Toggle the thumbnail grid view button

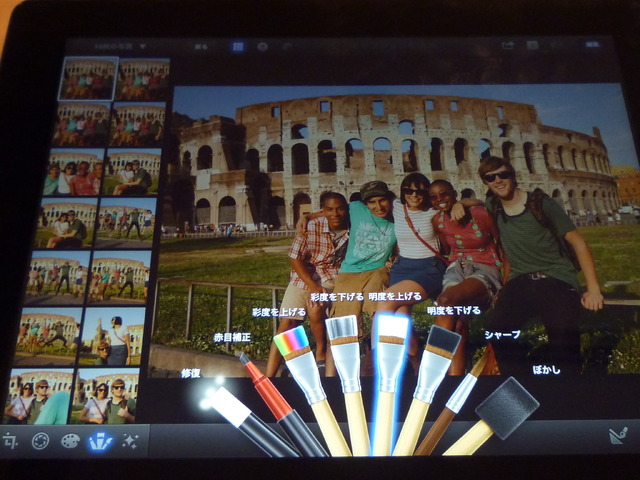click(238, 46)
